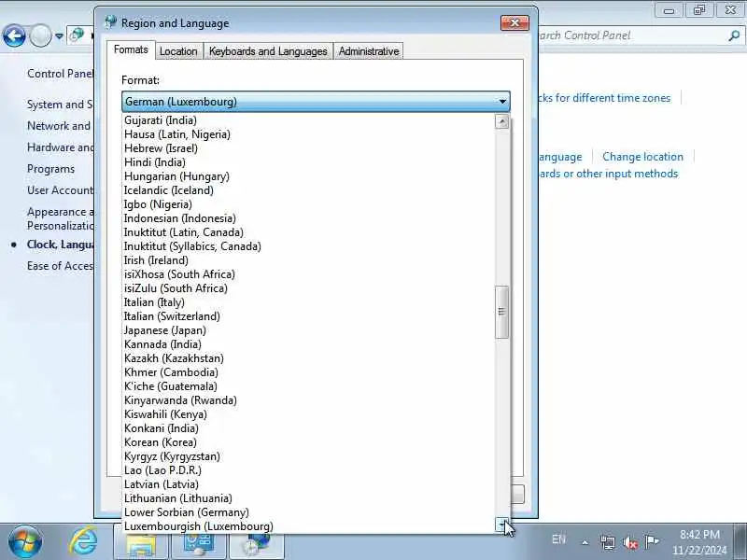Select Lao (Lao P.D.R.) format
Viewport: 747px width, 560px height.
tap(309, 470)
